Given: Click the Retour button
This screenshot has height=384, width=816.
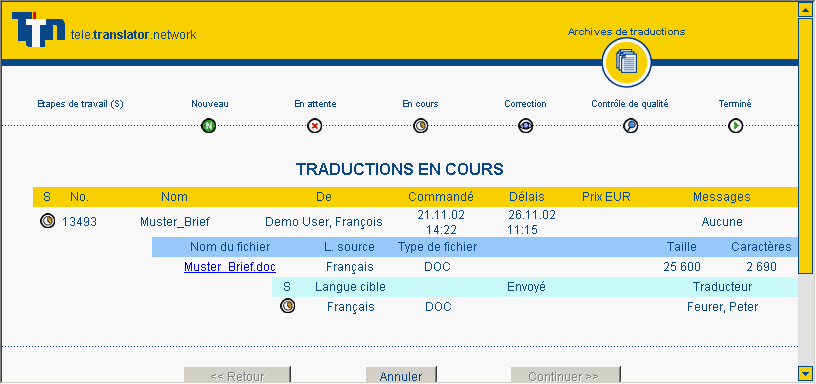Looking at the screenshot, I should point(237,375).
